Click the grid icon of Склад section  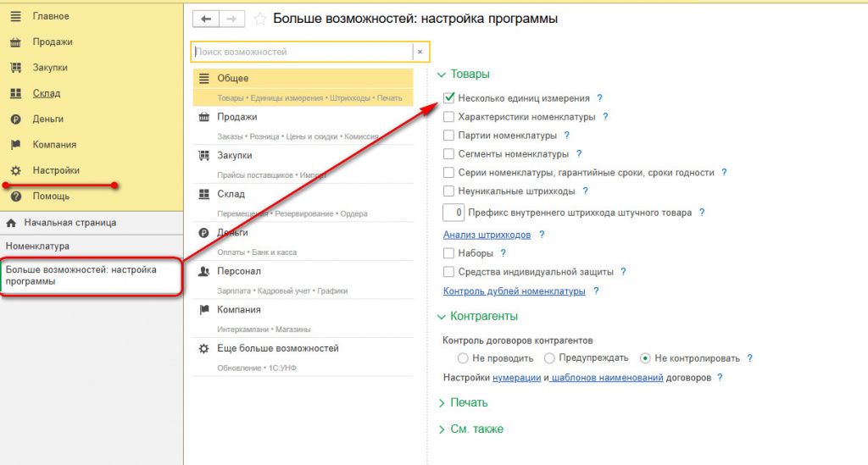click(203, 194)
